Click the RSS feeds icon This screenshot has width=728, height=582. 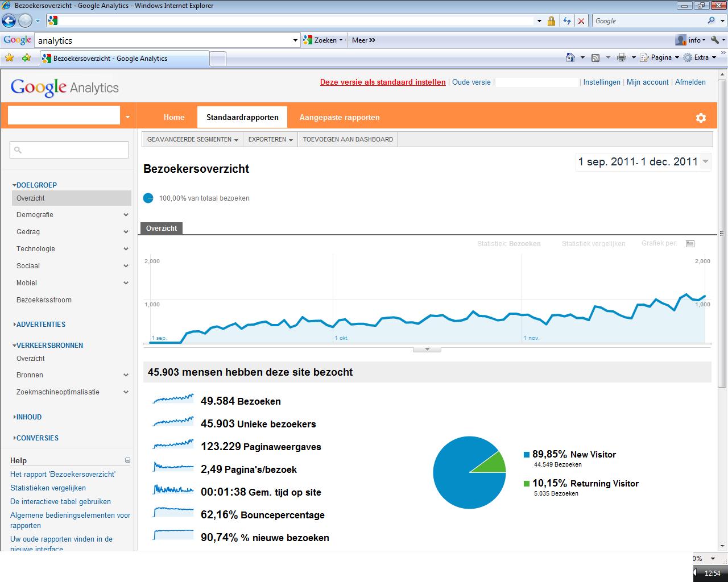(595, 57)
